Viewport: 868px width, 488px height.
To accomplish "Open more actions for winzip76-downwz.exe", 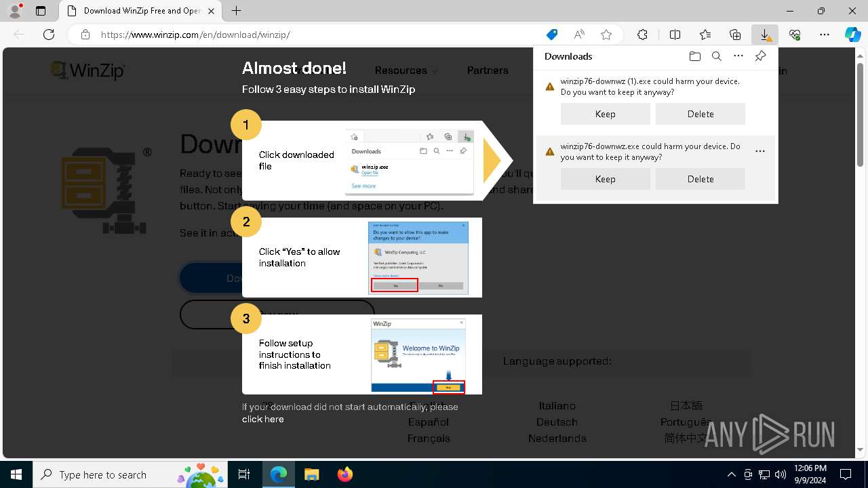I will 760,151.
